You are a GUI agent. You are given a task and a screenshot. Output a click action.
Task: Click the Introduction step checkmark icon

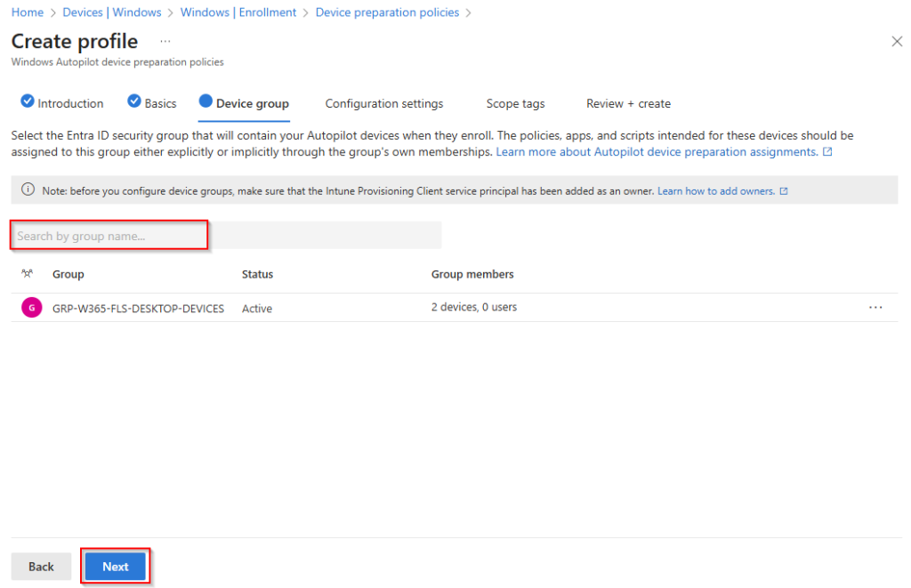click(x=27, y=101)
